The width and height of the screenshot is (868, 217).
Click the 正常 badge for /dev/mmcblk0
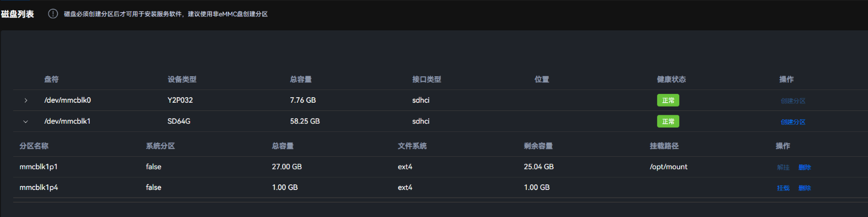coord(668,100)
